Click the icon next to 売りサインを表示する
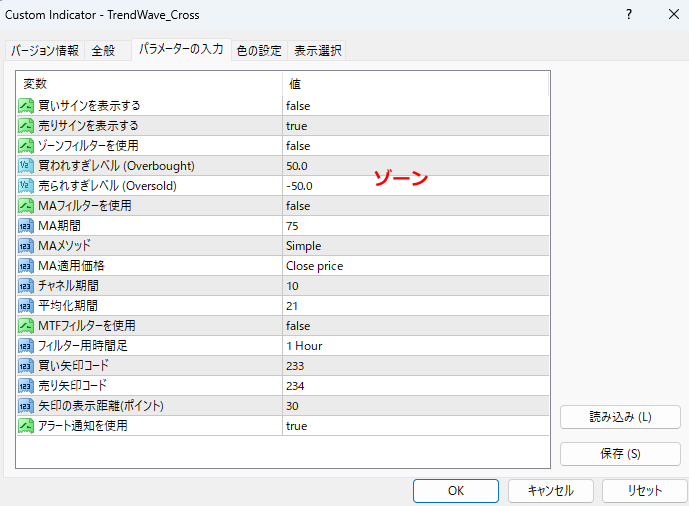The width and height of the screenshot is (689, 506). 26,126
